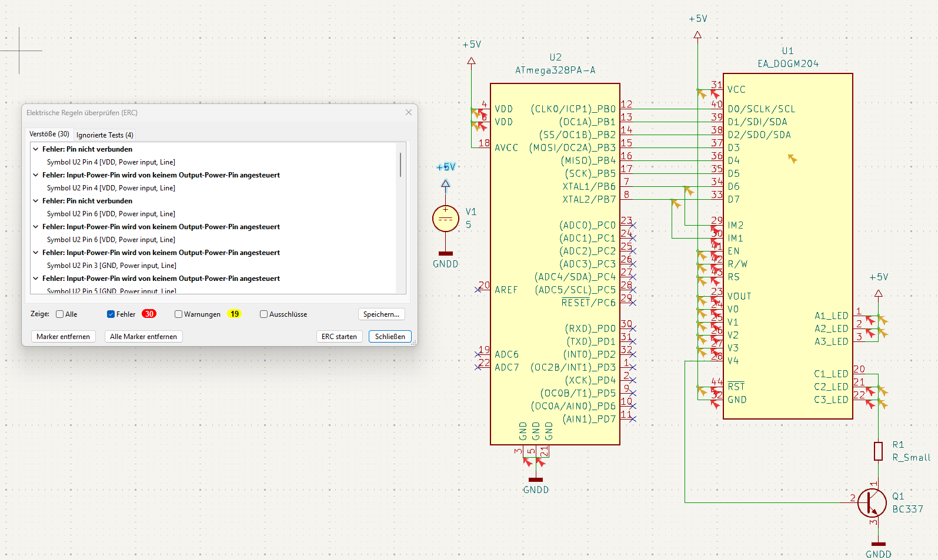Click the ERC marker arrow inside EA_DOGM204

coord(792,159)
